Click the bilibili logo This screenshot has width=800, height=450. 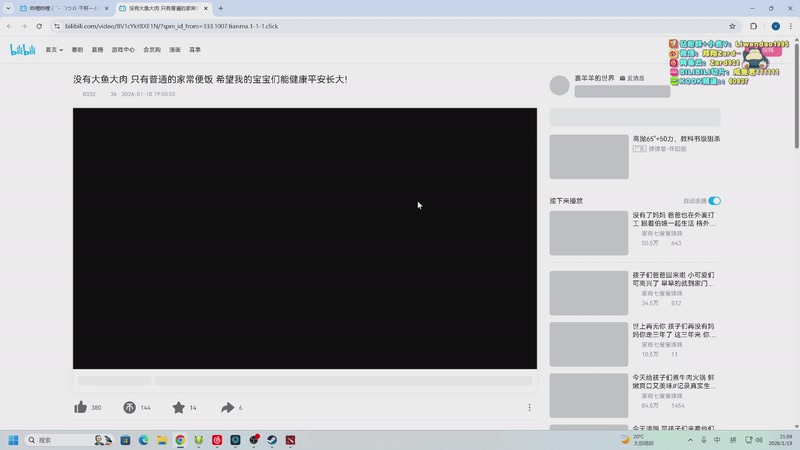pos(22,49)
